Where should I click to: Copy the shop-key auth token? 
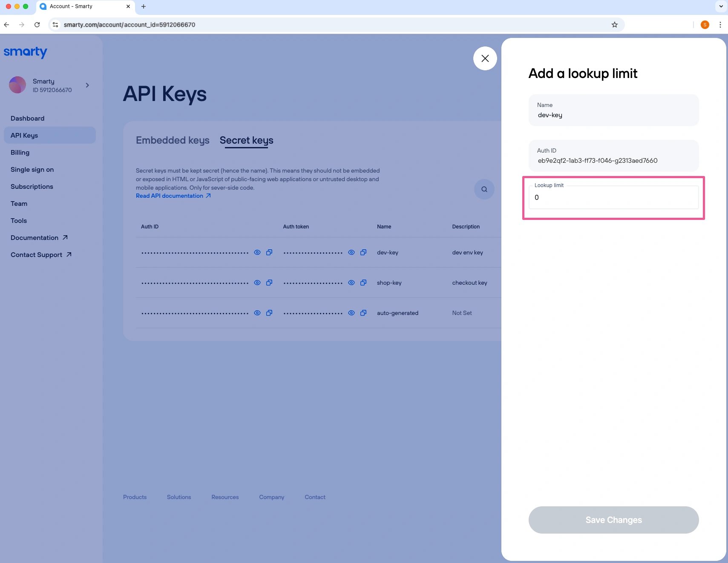(x=363, y=283)
